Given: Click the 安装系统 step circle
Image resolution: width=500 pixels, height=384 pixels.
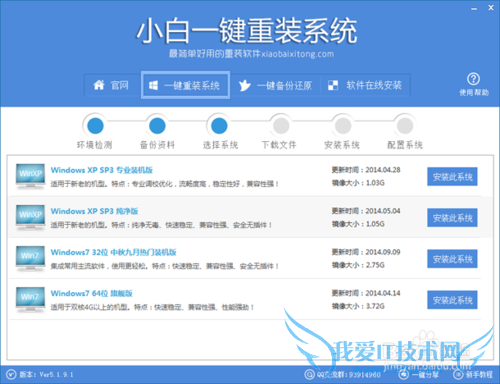Looking at the screenshot, I should pos(343,126).
